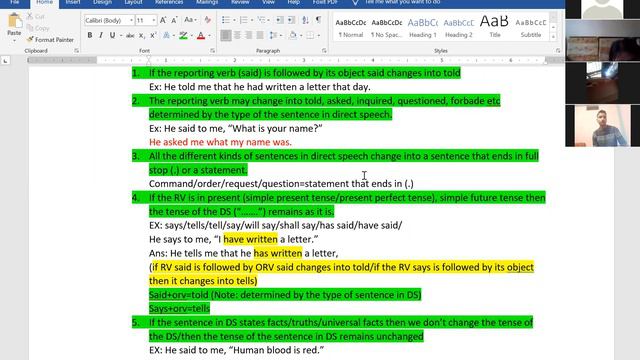The image size is (640, 360).
Task: Apply the green text highlight color
Action: coord(183,36)
